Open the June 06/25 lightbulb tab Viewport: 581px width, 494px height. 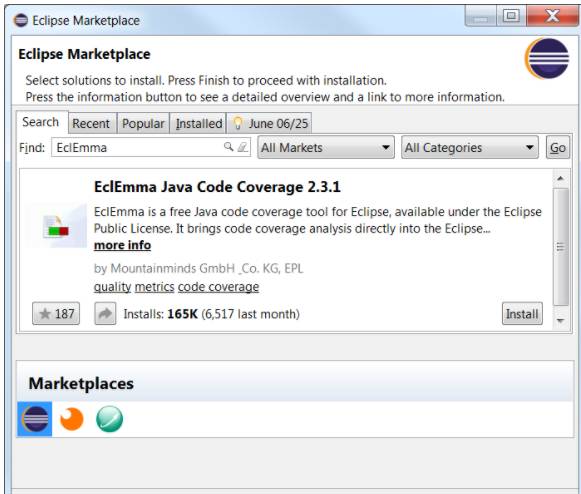(x=269, y=123)
